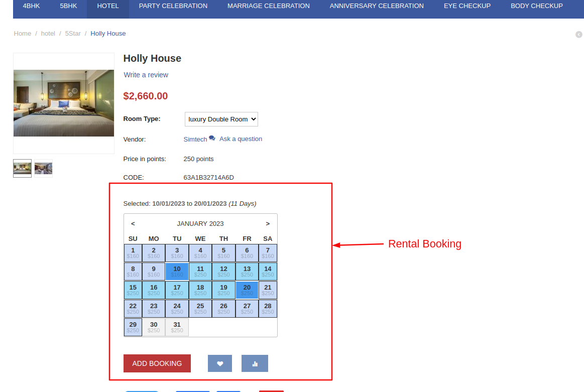Click the compare bar chart icon button

click(255, 363)
